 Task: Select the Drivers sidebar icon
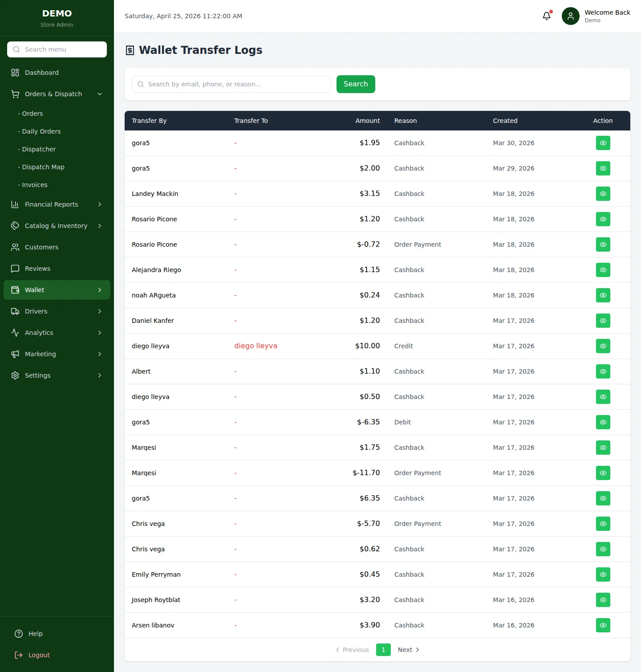pyautogui.click(x=16, y=311)
